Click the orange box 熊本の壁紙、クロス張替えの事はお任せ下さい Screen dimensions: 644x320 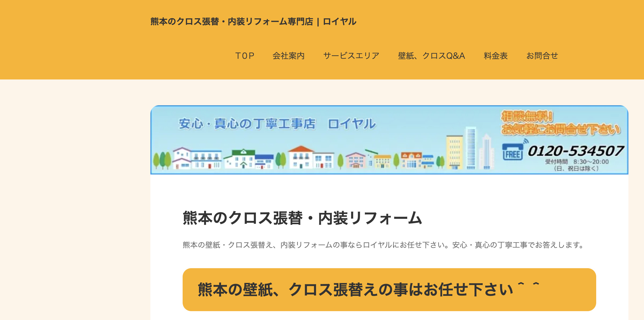point(389,289)
